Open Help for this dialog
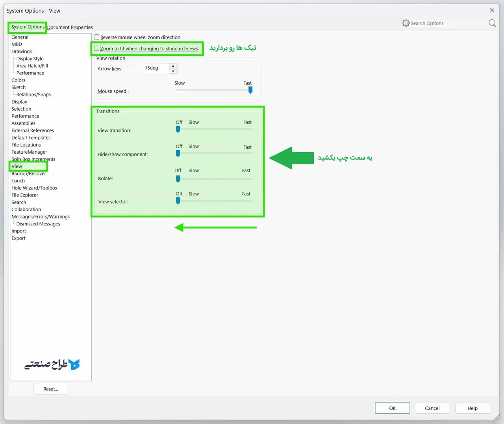Viewport: 504px width, 424px height. pos(472,408)
